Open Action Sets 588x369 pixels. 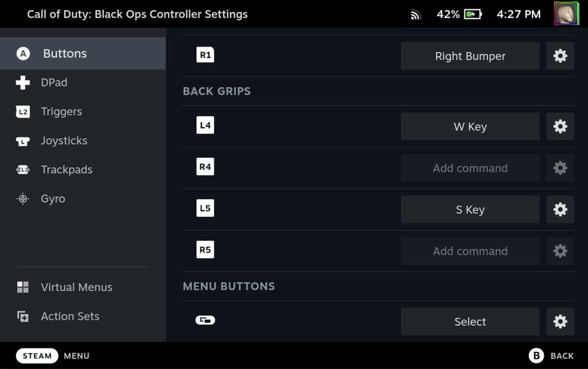[x=70, y=316]
